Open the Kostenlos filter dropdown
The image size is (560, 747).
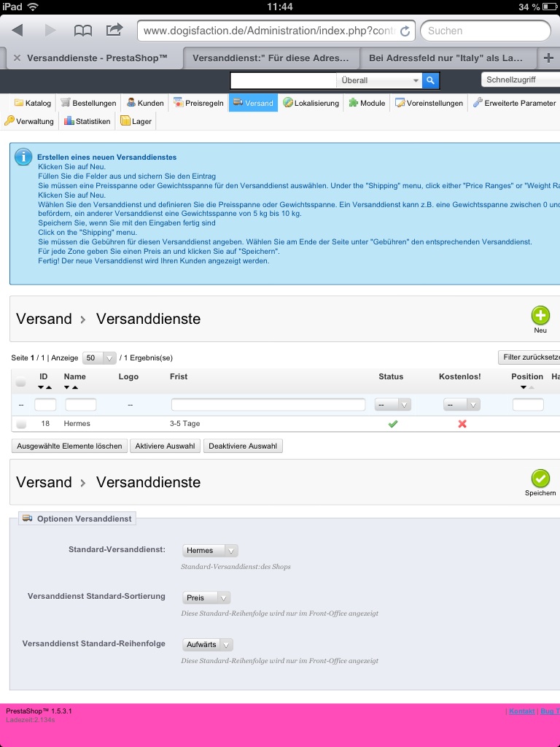point(462,405)
